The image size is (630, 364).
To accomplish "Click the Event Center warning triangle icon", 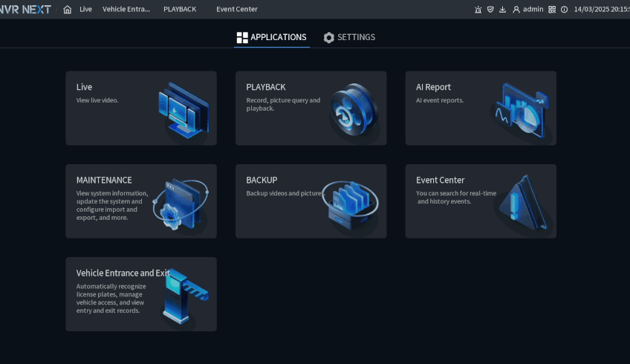I will (524, 204).
